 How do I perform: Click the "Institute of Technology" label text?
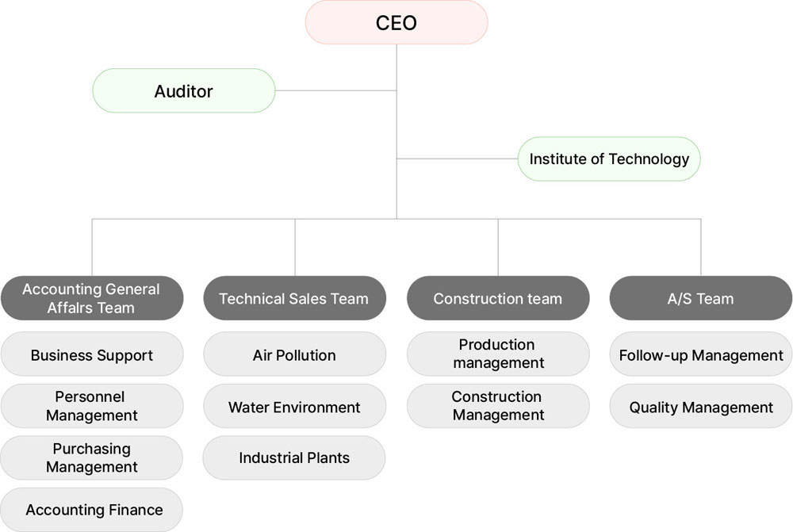click(x=609, y=159)
